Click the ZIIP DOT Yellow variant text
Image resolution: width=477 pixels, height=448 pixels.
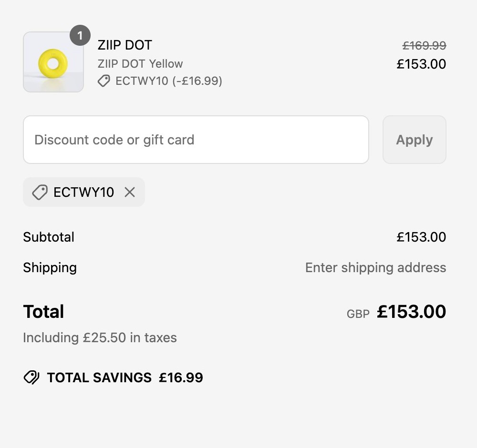140,64
